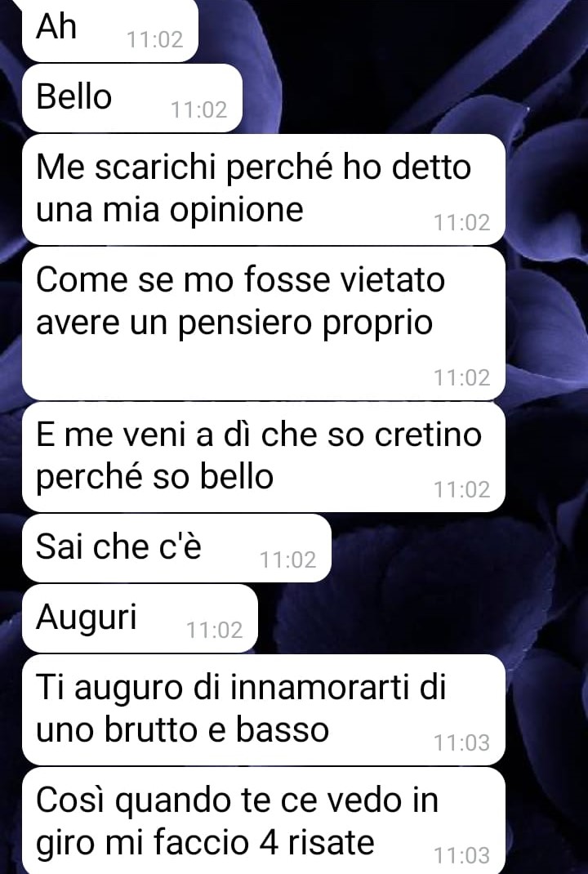Tap the 'Auguri' message bubble
The height and width of the screenshot is (874, 588).
point(140,618)
